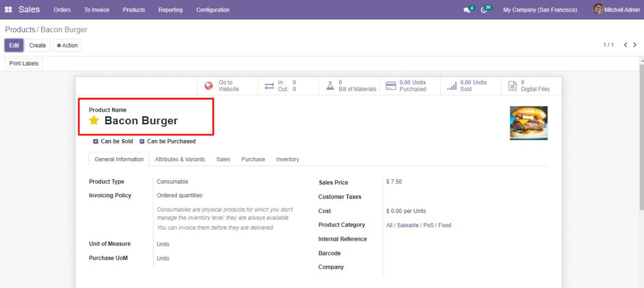Go to previous record arrow
This screenshot has height=288, width=644.
click(626, 45)
